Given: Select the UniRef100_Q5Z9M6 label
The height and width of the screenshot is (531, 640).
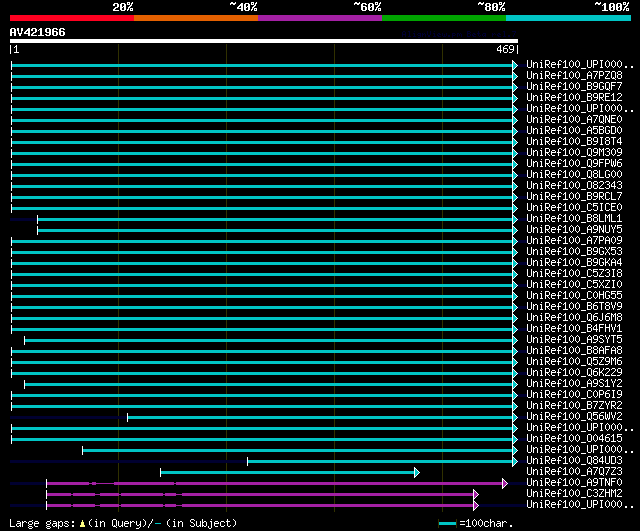Looking at the screenshot, I should click(574, 362).
